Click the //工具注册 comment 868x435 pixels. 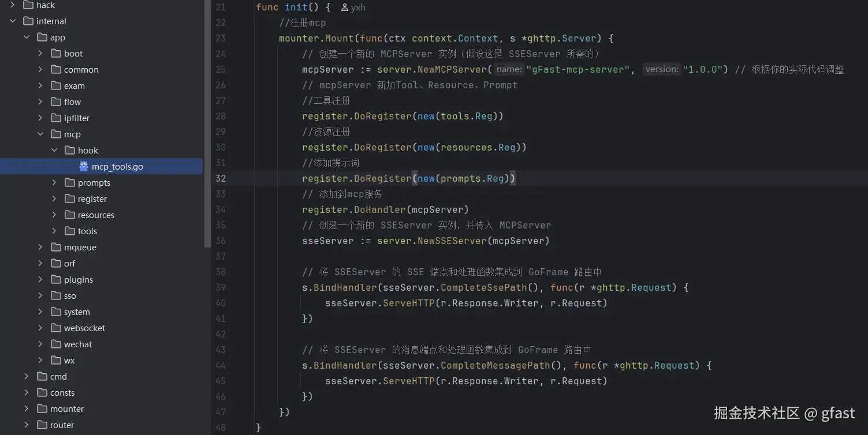click(326, 100)
